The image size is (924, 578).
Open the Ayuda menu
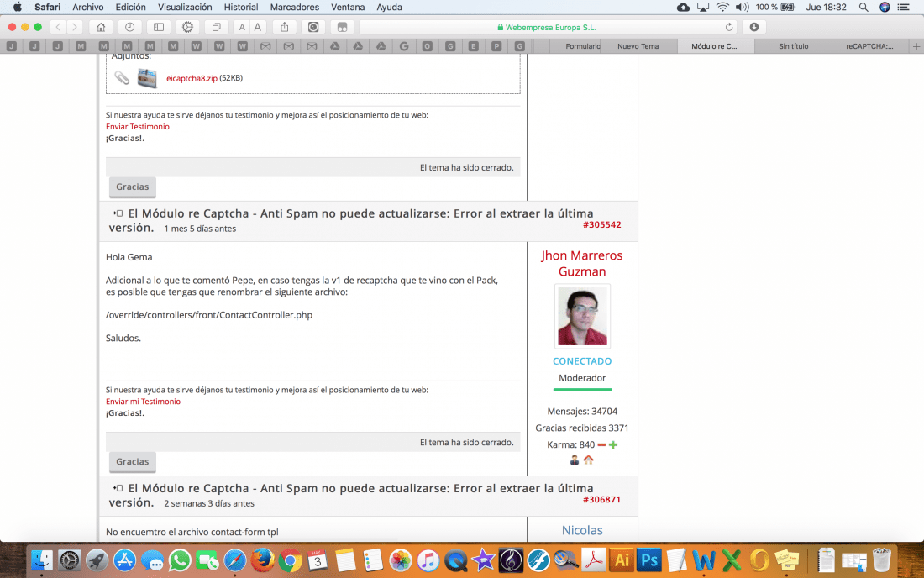tap(389, 7)
